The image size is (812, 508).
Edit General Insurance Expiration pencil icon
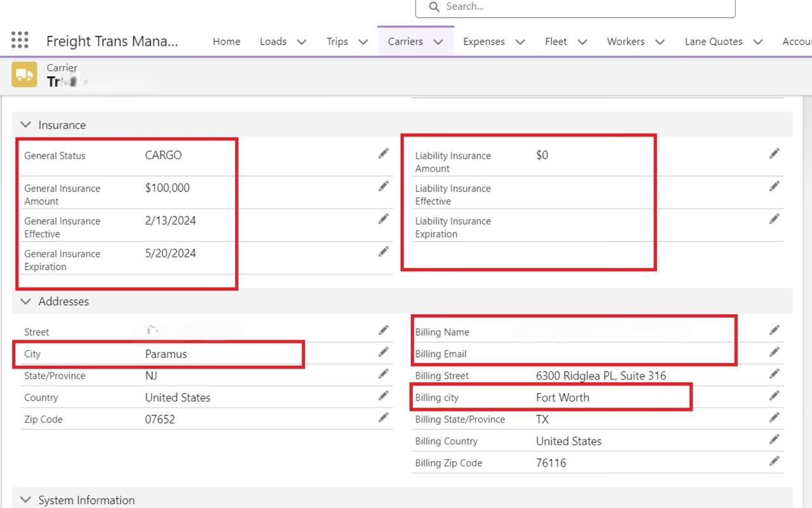(383, 251)
